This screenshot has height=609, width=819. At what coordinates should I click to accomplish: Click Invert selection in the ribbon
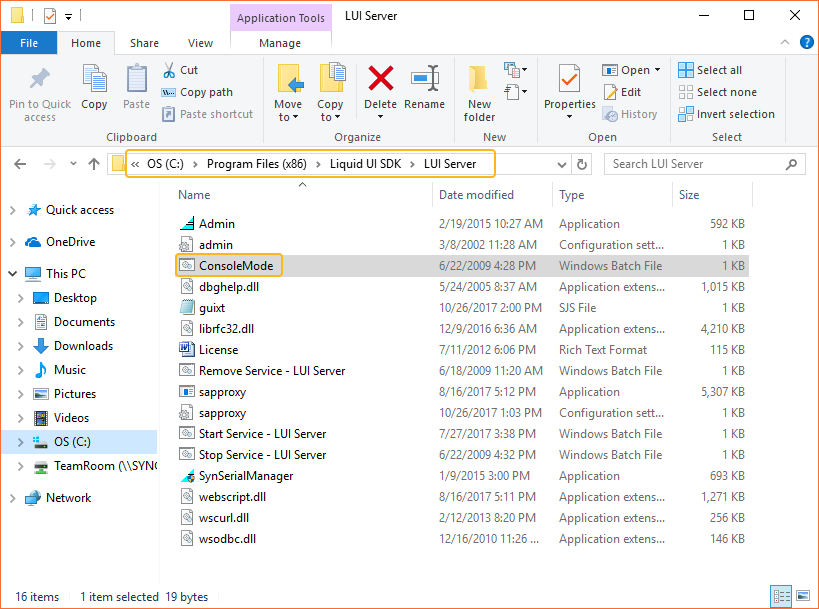pos(726,114)
